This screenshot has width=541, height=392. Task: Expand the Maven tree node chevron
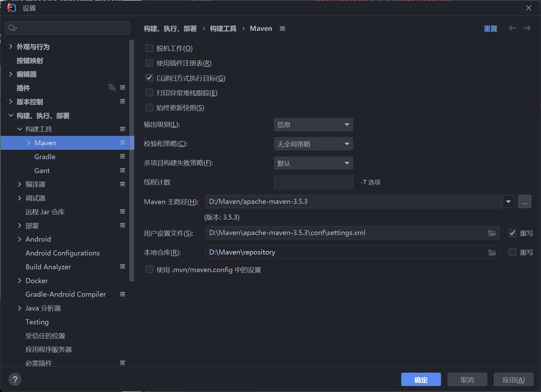pos(28,143)
